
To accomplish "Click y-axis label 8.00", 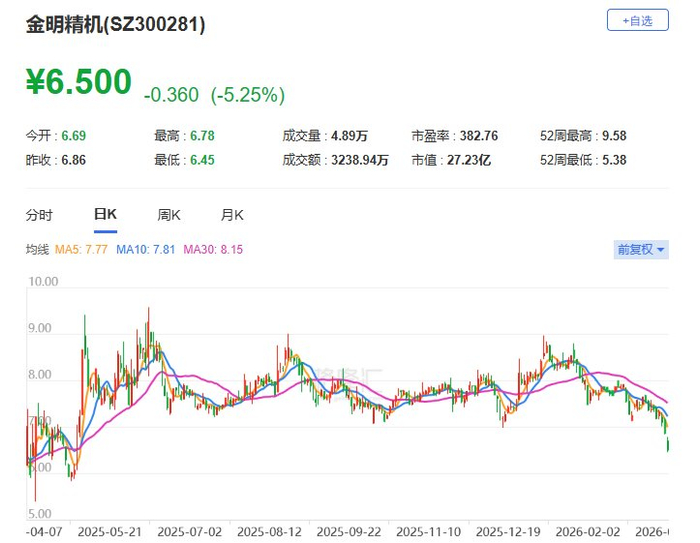I will click(40, 375).
